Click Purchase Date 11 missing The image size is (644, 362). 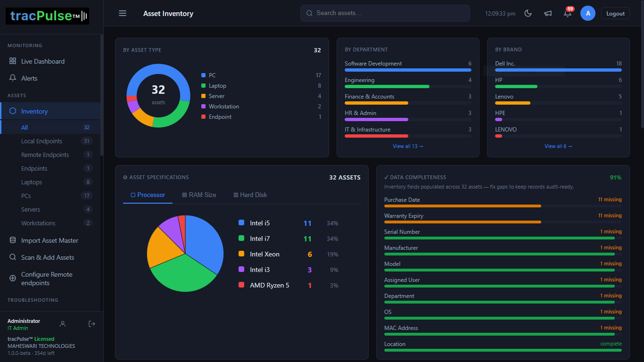click(x=610, y=199)
